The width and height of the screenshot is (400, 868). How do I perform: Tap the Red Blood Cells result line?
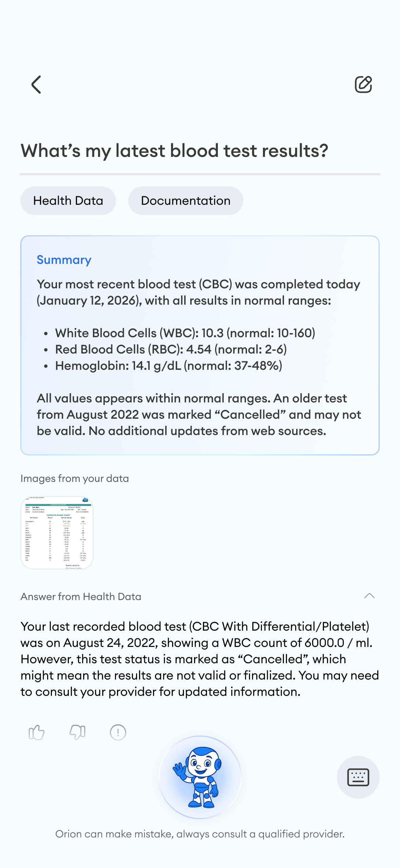171,349
